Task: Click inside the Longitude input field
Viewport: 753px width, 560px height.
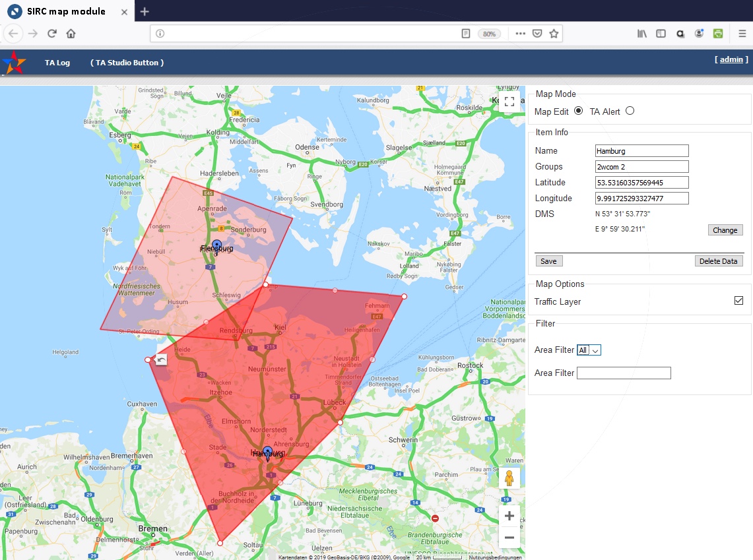Action: pos(641,198)
